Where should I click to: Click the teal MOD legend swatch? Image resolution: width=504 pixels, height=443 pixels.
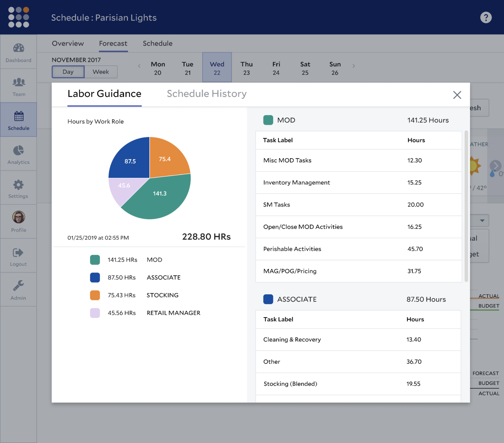coord(95,260)
